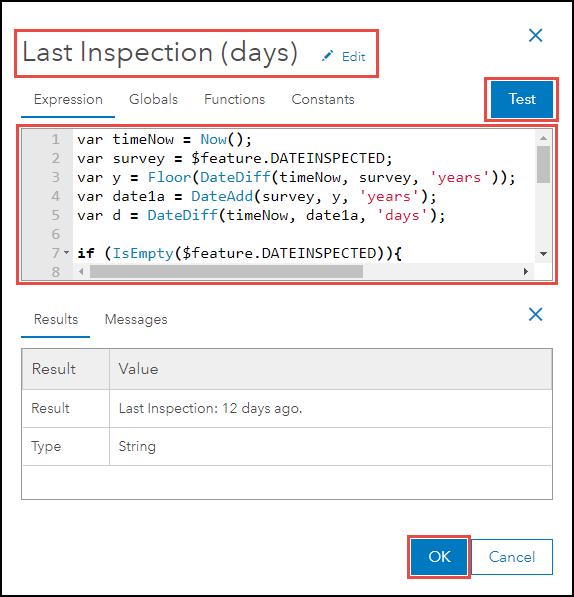The height and width of the screenshot is (597, 574).
Task: Click the horizontal scroll left arrow
Action: point(81,271)
